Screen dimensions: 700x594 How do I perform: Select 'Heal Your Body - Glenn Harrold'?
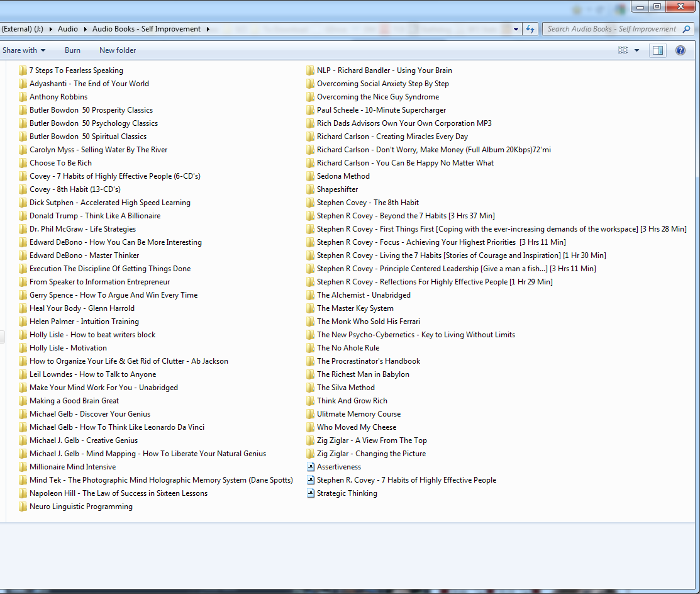tap(82, 308)
